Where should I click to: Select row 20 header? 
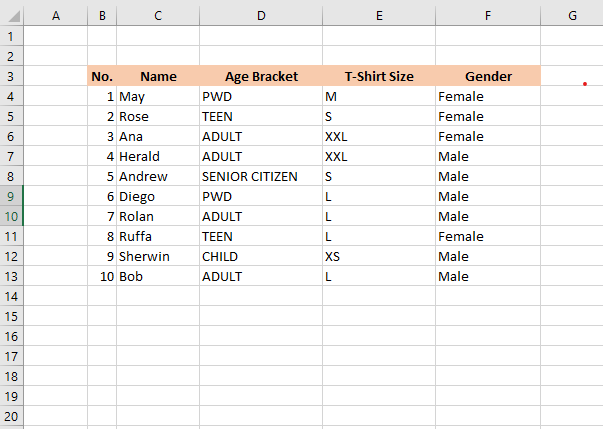click(x=10, y=416)
